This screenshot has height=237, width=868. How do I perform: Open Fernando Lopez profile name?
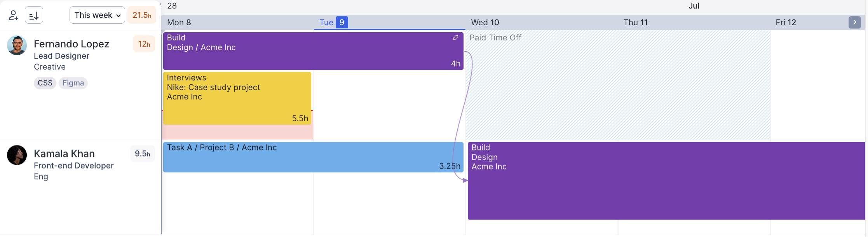71,44
